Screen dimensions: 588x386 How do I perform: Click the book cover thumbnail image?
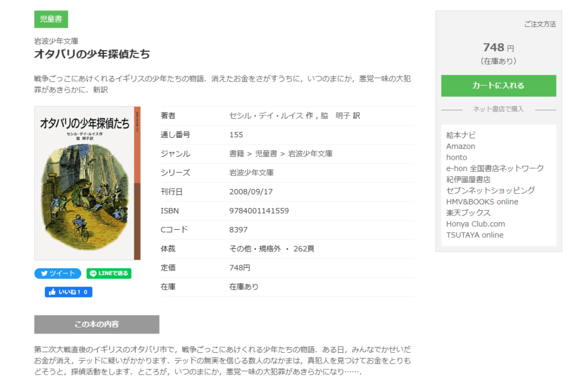(87, 183)
